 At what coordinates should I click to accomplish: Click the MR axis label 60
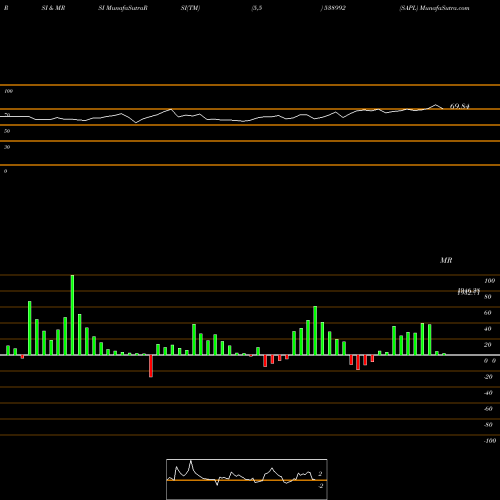(x=488, y=313)
